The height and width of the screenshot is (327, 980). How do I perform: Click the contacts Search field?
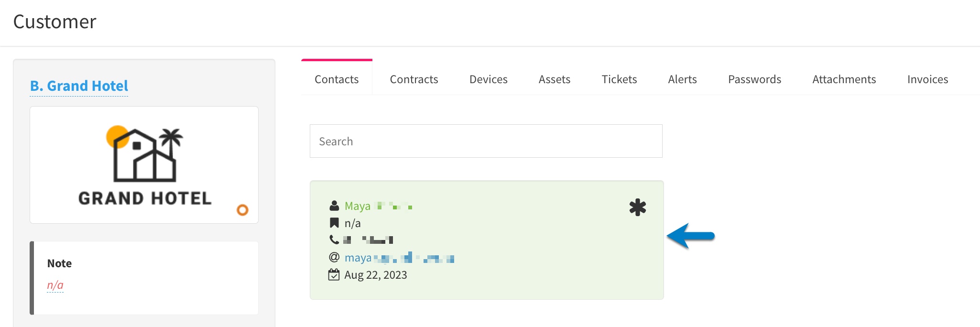486,141
